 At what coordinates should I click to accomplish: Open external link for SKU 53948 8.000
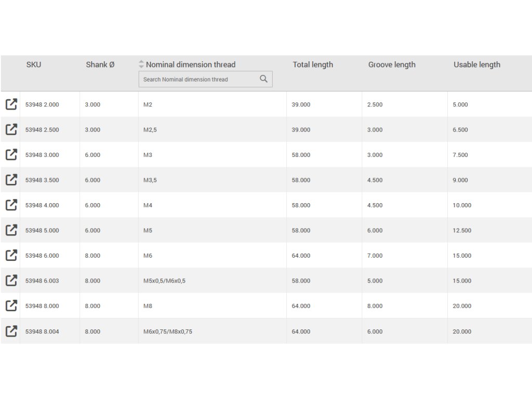pyautogui.click(x=11, y=306)
